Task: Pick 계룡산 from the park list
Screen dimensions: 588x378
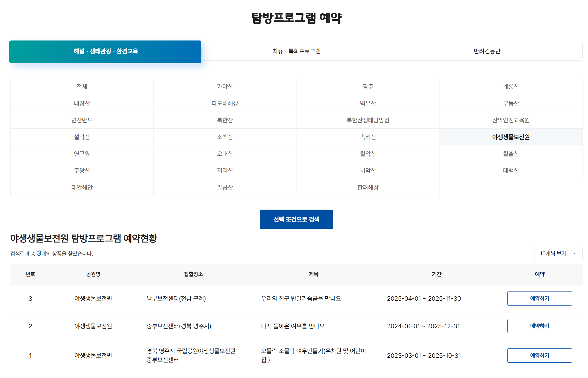Action: pos(511,87)
